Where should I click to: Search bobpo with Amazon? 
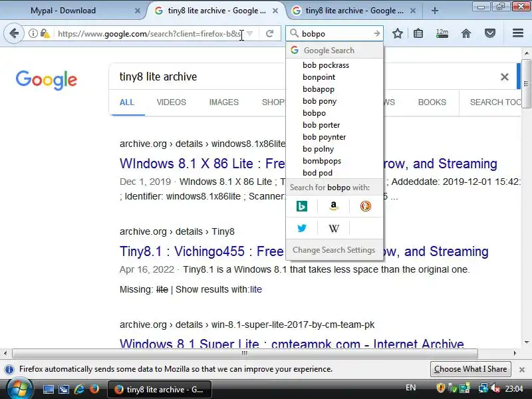[x=334, y=206]
